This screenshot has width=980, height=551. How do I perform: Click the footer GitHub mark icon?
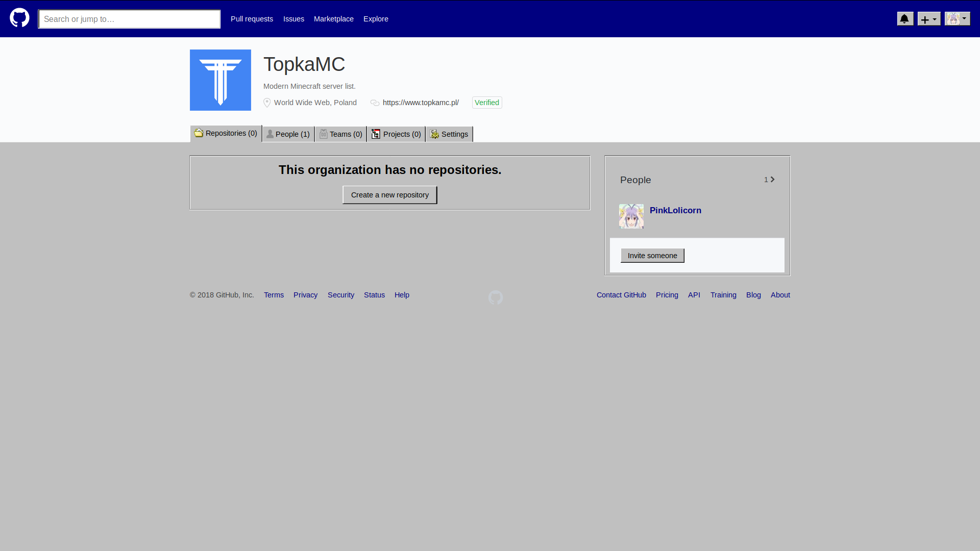pyautogui.click(x=495, y=297)
